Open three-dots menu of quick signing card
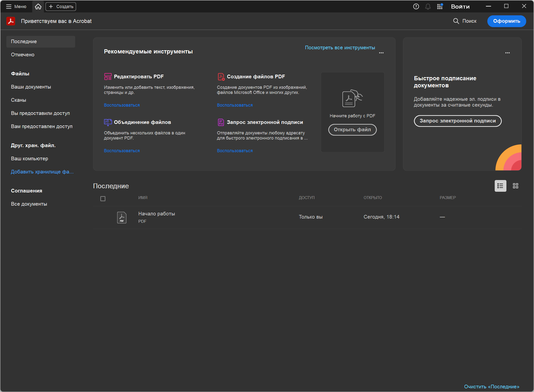 507,53
